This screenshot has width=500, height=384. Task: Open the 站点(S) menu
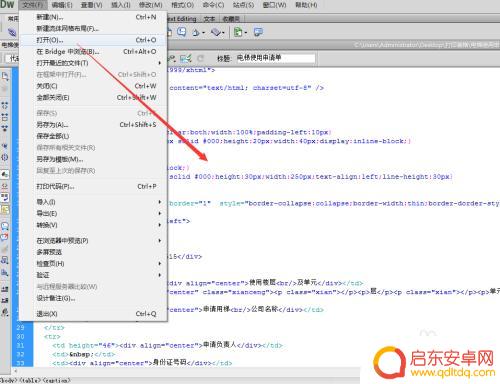pyautogui.click(x=243, y=5)
